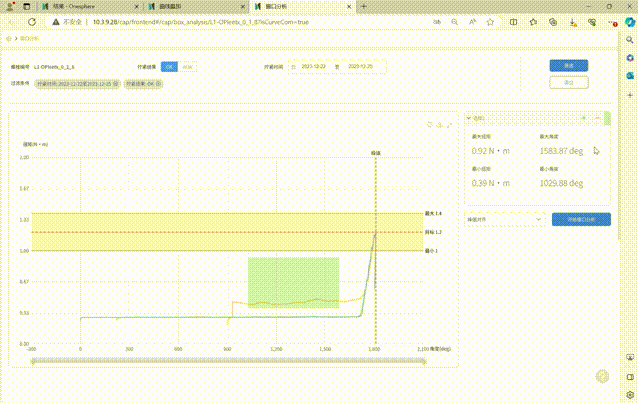Open the alignment mode dropdown
The image size is (638, 403).
pos(505,219)
